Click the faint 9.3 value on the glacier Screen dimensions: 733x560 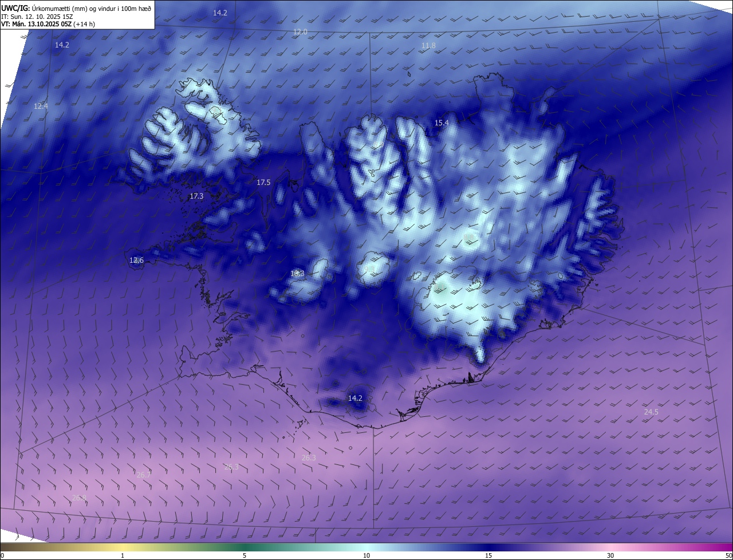pyautogui.click(x=370, y=268)
